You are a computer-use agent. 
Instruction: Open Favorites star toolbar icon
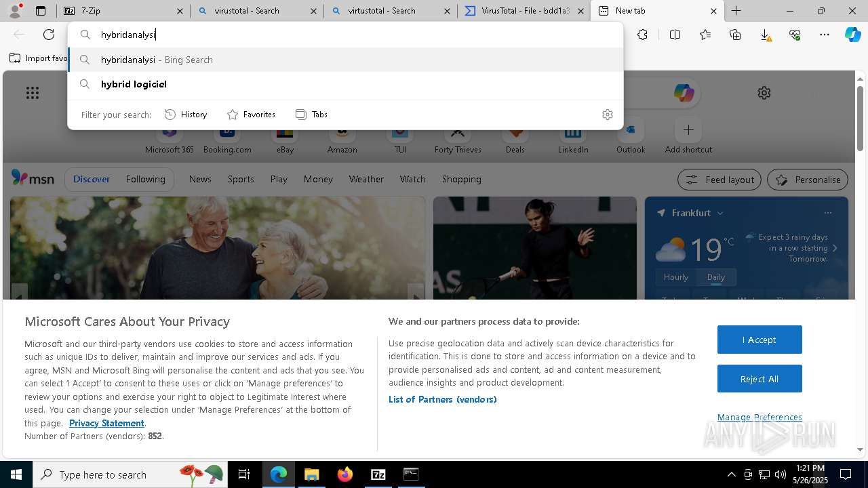[x=705, y=35]
